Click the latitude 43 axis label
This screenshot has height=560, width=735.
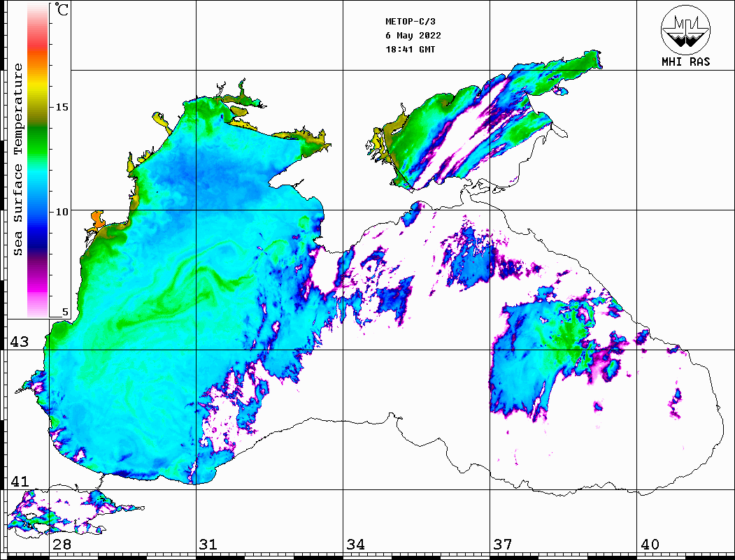point(19,342)
